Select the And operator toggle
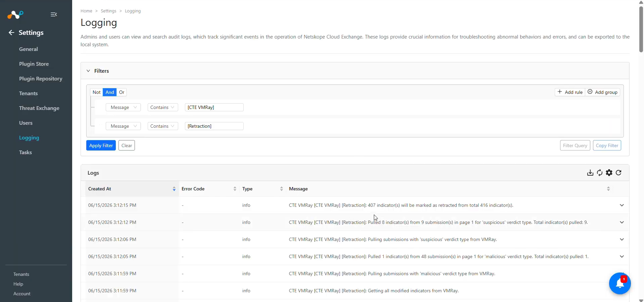This screenshot has width=644, height=302. pyautogui.click(x=110, y=92)
